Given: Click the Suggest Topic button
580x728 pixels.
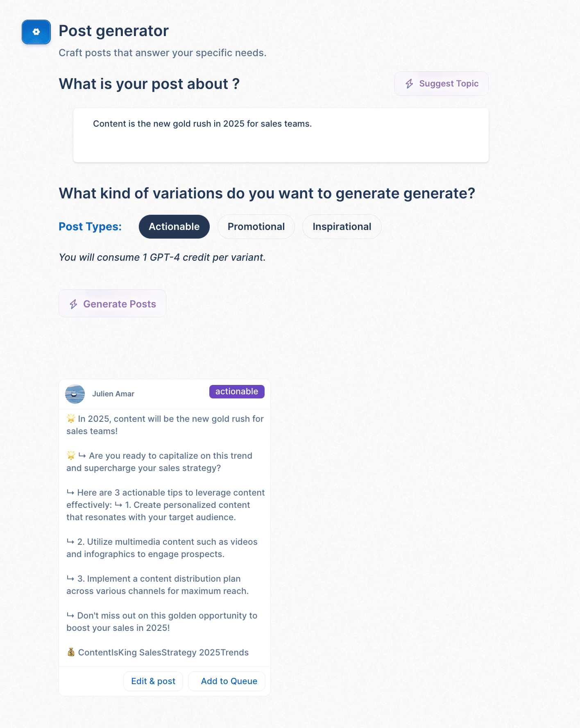Looking at the screenshot, I should [x=442, y=84].
